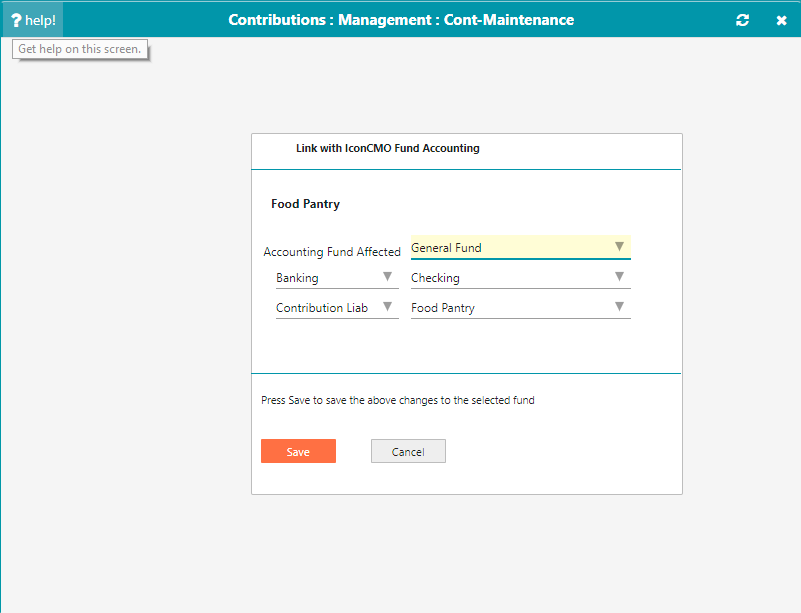
Task: Open the Accounting Fund Affected dropdown
Action: point(521,248)
